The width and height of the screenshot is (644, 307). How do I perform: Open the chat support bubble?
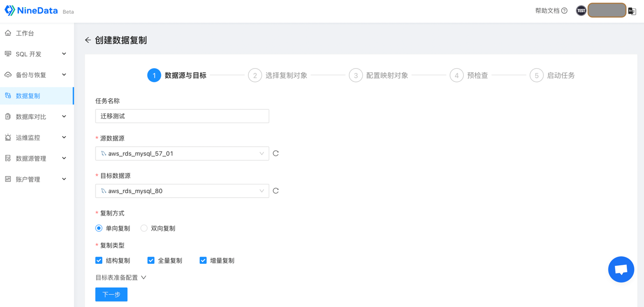tap(621, 269)
